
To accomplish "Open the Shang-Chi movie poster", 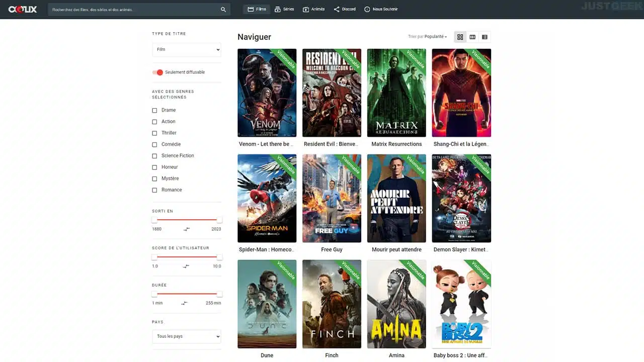I will click(461, 93).
